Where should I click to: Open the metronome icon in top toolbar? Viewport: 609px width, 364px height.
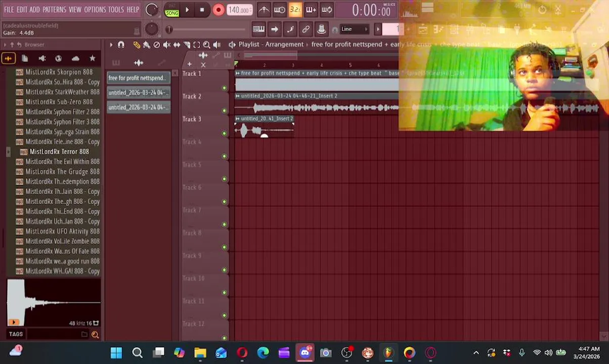tap(264, 10)
